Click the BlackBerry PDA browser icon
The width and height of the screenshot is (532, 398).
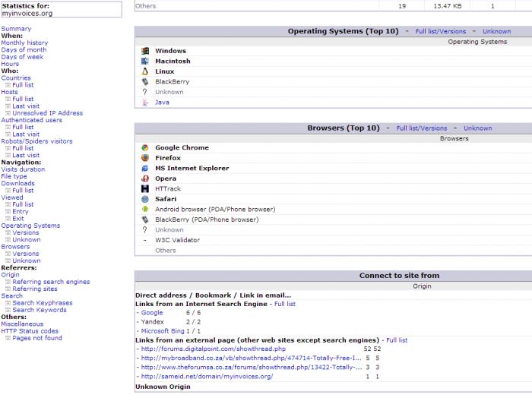coord(145,220)
